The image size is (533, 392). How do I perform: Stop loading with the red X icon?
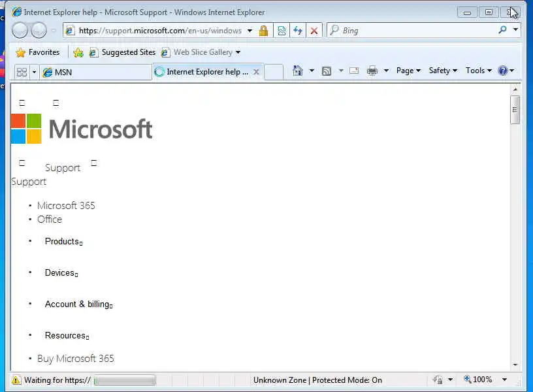tap(314, 31)
